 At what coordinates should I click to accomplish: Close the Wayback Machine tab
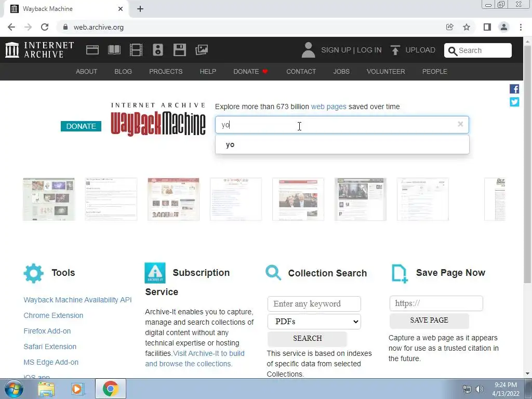121,9
